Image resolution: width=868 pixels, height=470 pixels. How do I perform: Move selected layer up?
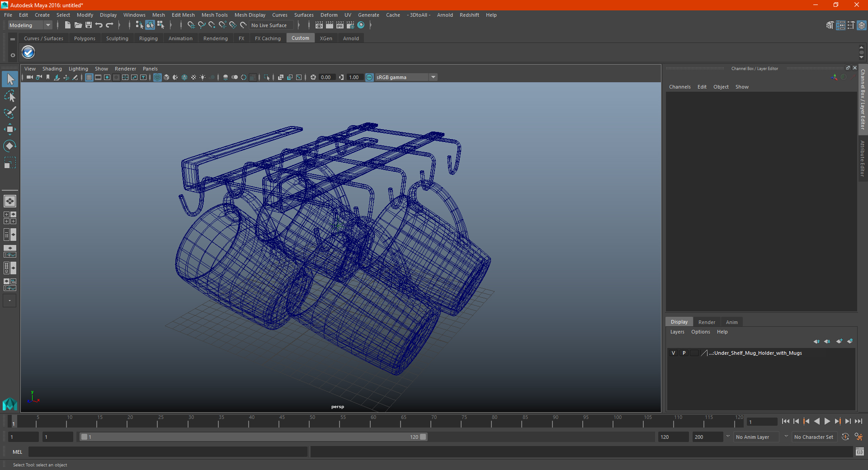[816, 341]
